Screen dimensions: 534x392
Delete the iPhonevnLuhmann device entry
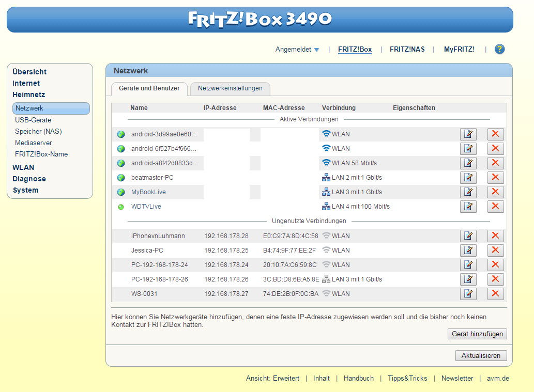click(x=496, y=236)
